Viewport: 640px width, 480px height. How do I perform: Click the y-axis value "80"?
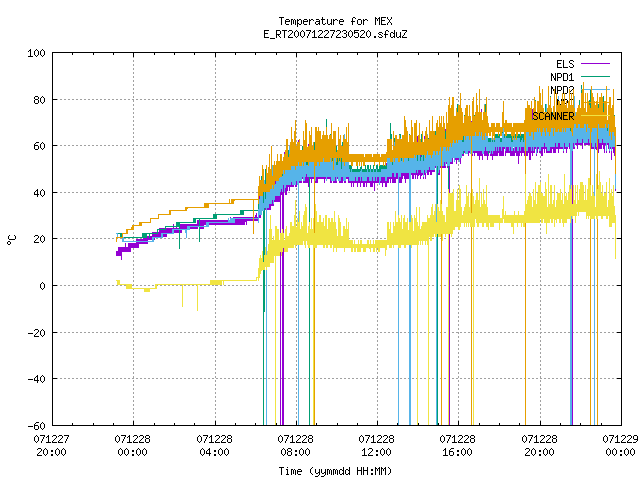[39, 100]
